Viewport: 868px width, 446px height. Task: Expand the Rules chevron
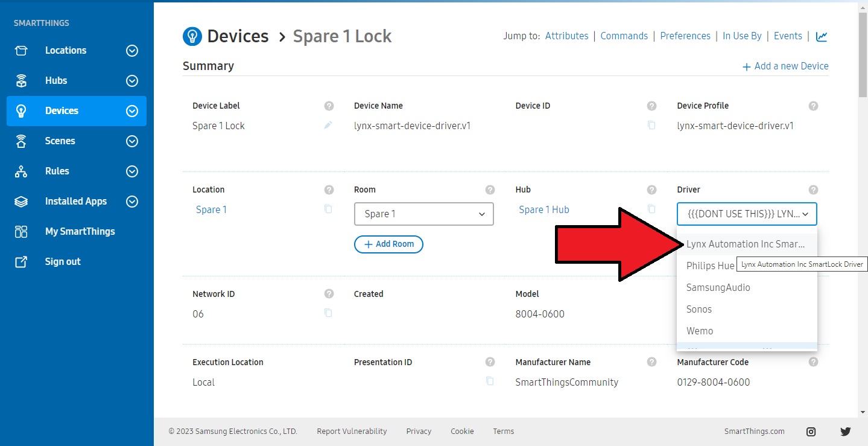click(x=132, y=171)
